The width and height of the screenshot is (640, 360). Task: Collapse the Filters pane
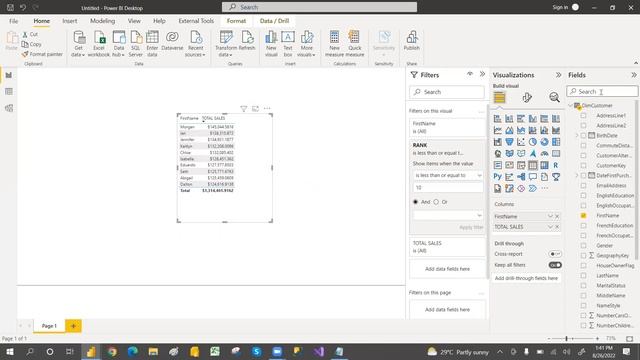[482, 74]
